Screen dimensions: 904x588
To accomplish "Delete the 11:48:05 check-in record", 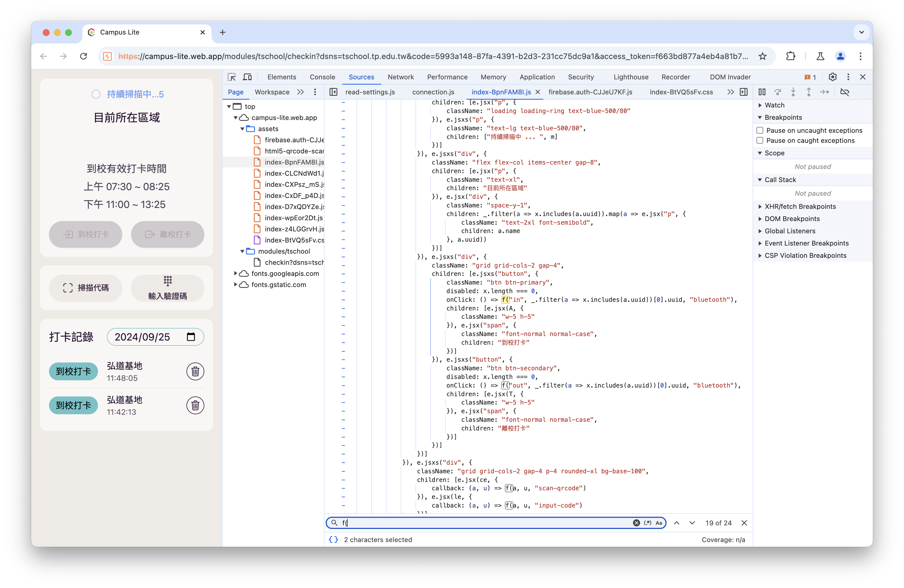I will (195, 371).
